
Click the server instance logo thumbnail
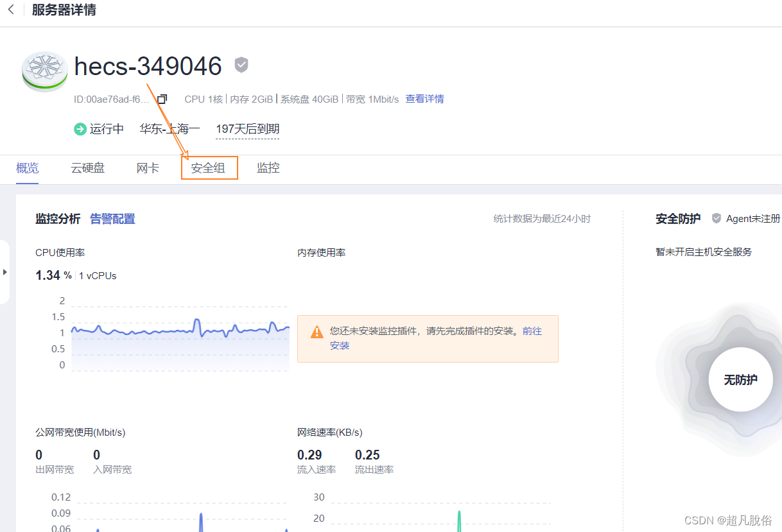[x=44, y=71]
